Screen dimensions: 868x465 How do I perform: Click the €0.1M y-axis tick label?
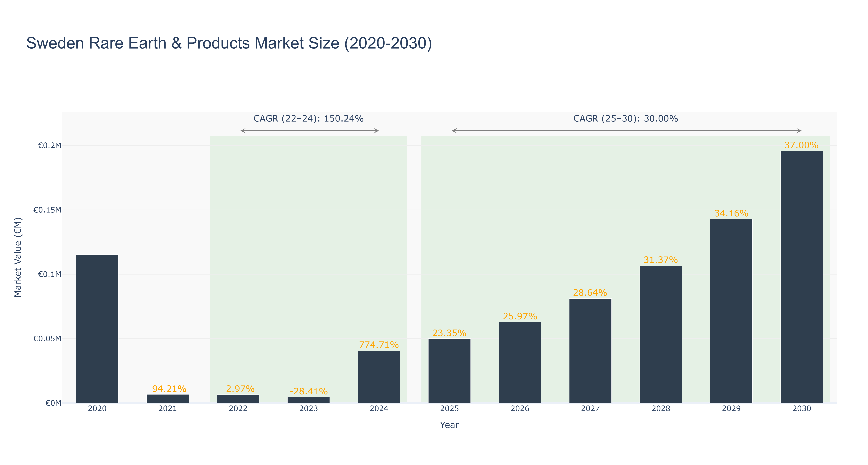pyautogui.click(x=50, y=274)
